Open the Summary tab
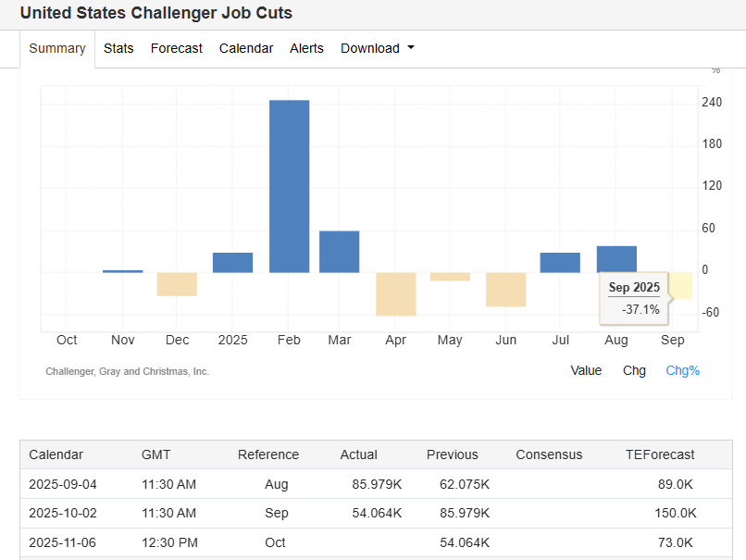746x560 pixels. [x=57, y=48]
